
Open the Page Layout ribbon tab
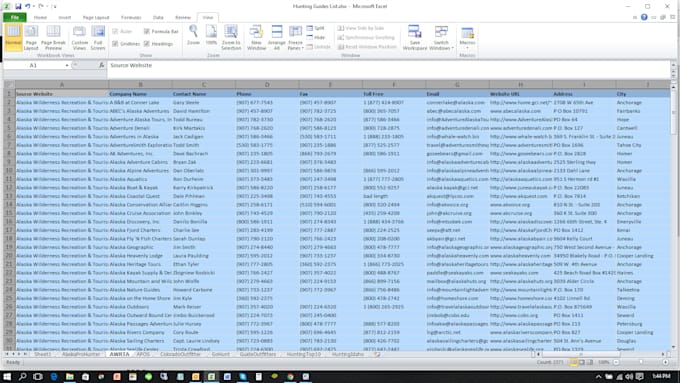96,17
